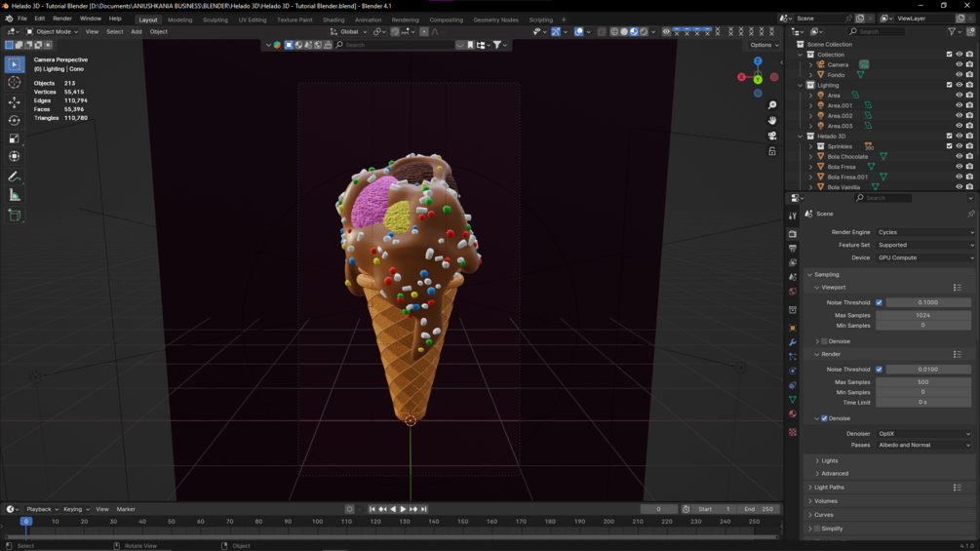Open the Texture properties tab
The height and width of the screenshot is (551, 980).
click(793, 432)
